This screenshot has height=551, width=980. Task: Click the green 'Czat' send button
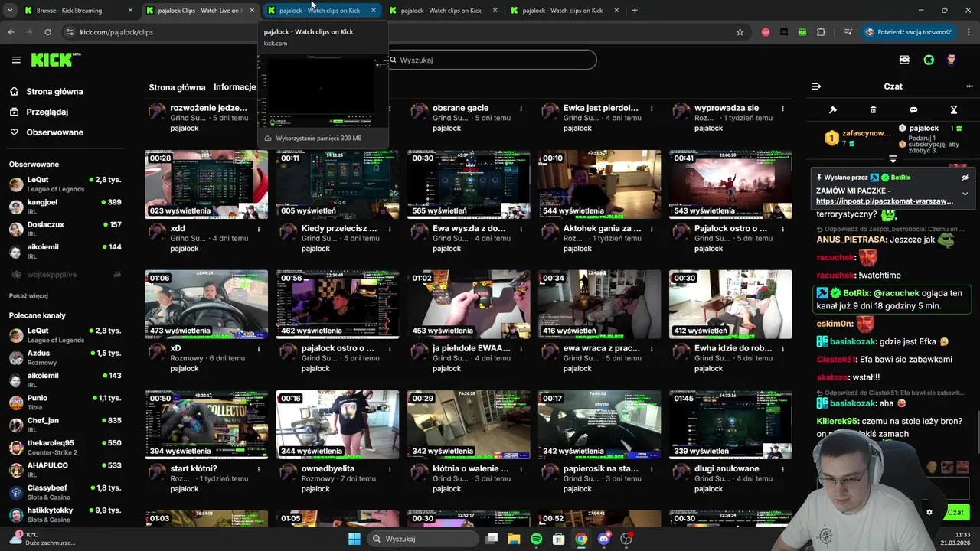(x=955, y=513)
